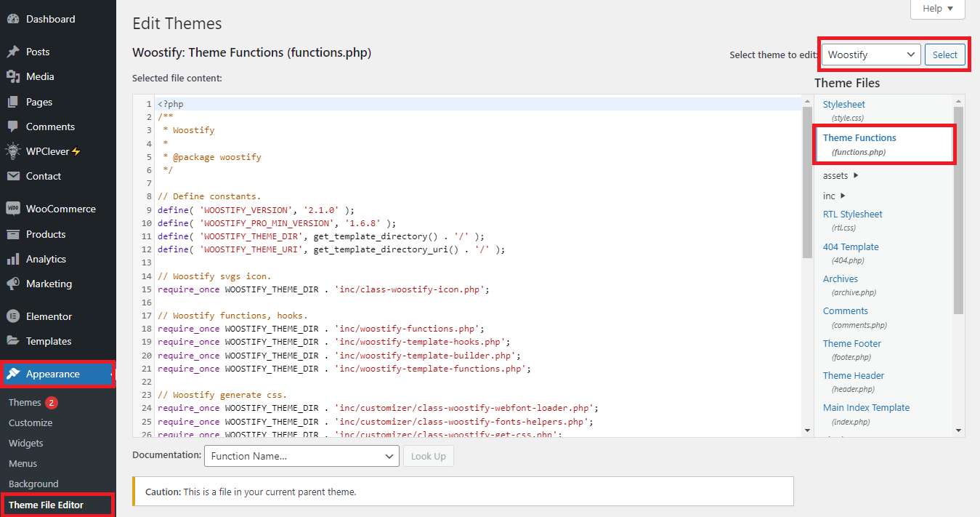Open the Woostify theme selector dropdown
Screen dimensions: 980x517
[871, 55]
